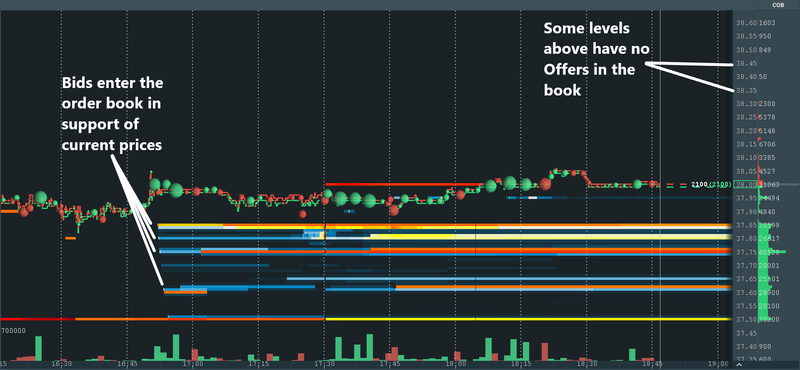This screenshot has width=800, height=370.
Task: Click the COB size value 950
Action: coord(765,37)
